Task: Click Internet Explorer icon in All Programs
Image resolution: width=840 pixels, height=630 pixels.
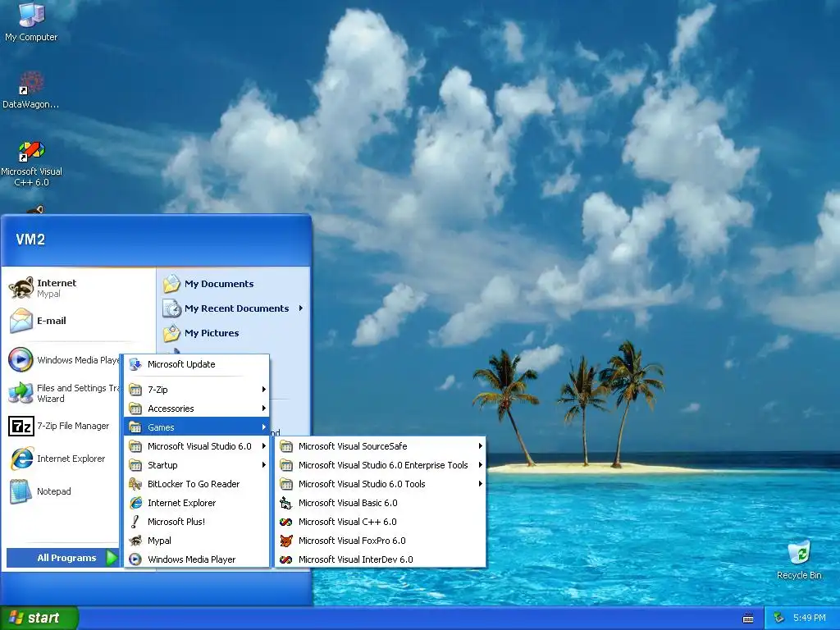Action: click(135, 503)
